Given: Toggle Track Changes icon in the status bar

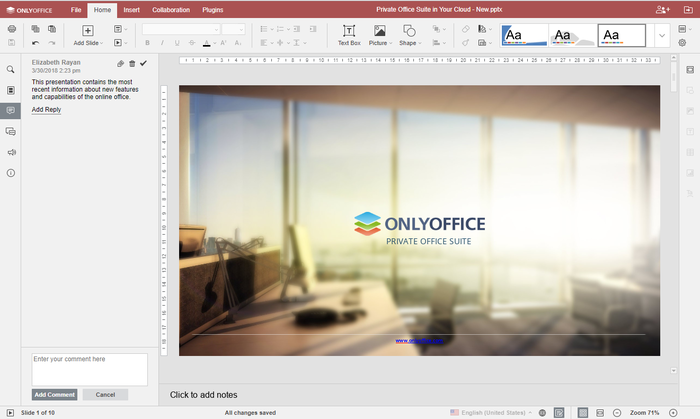Looking at the screenshot, I should [559, 413].
